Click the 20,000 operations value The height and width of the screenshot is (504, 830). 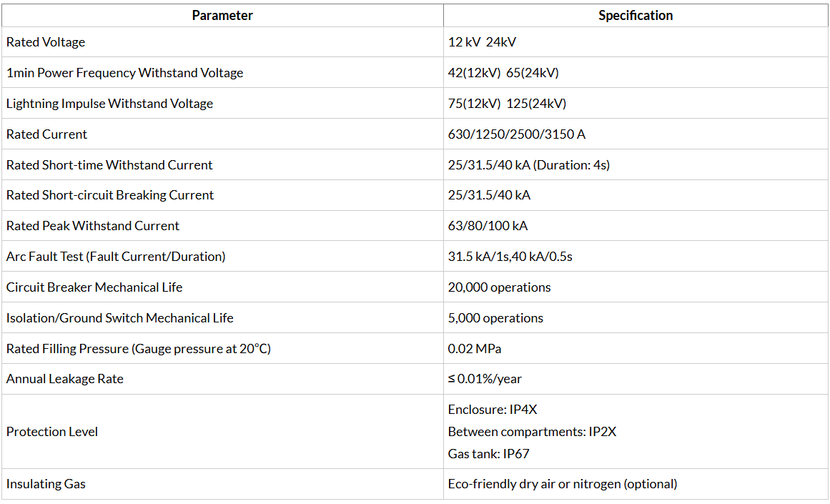click(499, 287)
